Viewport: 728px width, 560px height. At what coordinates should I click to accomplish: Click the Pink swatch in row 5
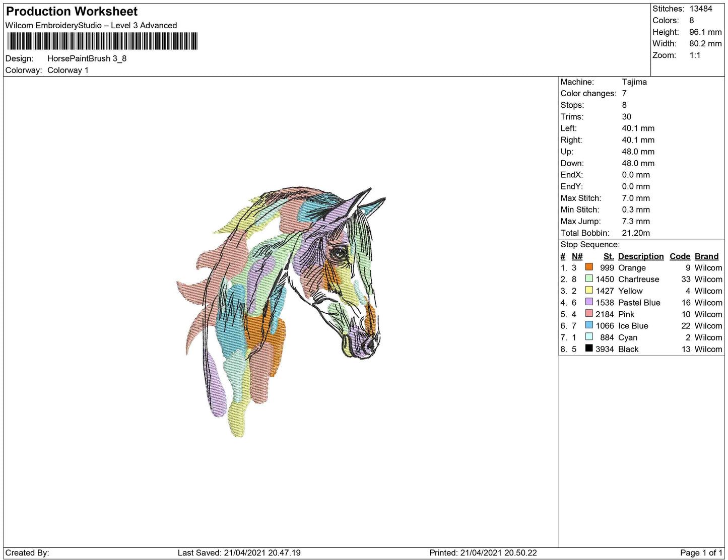[588, 314]
